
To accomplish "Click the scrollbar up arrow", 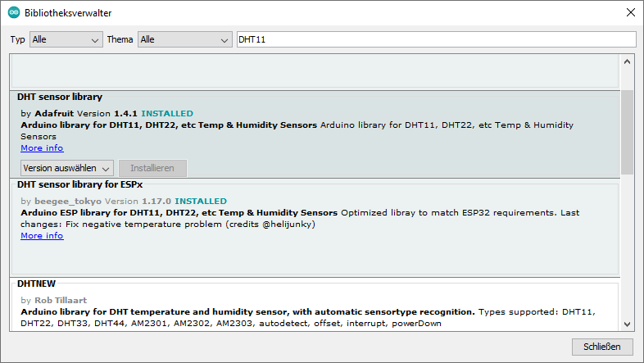I will pyautogui.click(x=628, y=62).
